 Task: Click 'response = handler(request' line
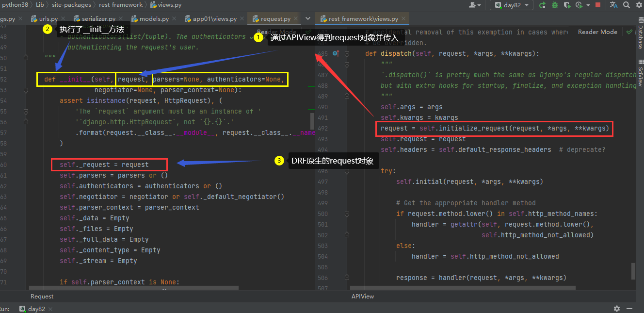[x=481, y=278]
